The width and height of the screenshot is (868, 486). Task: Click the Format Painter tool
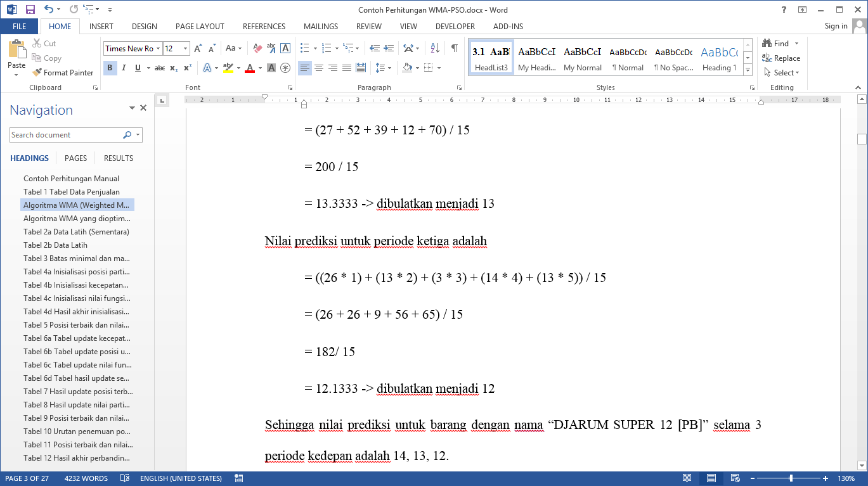click(63, 73)
